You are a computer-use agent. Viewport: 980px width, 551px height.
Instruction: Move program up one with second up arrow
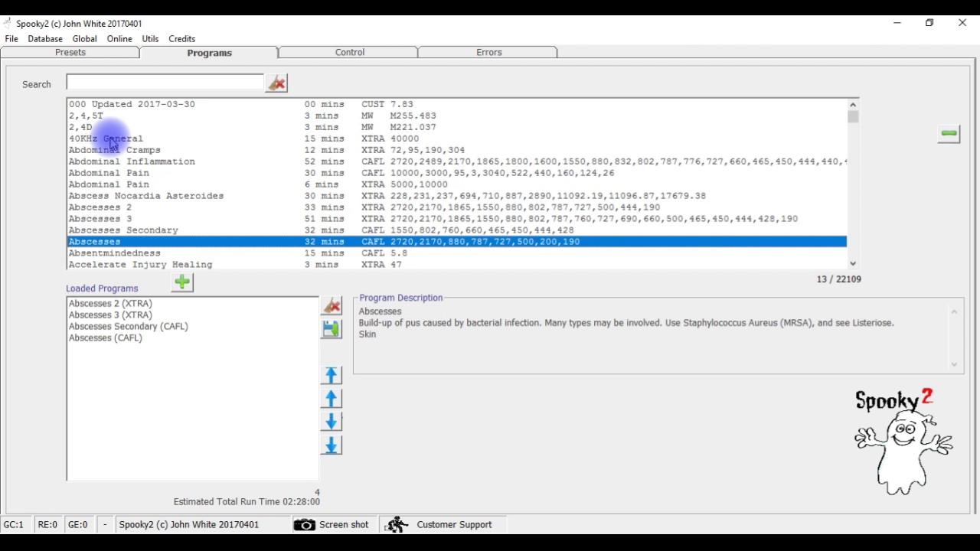click(332, 399)
